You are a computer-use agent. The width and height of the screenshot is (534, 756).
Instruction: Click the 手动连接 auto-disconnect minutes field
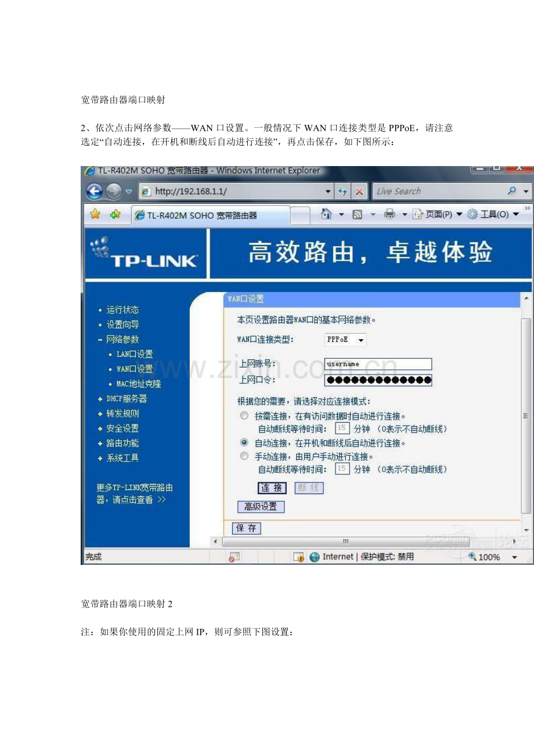[342, 469]
